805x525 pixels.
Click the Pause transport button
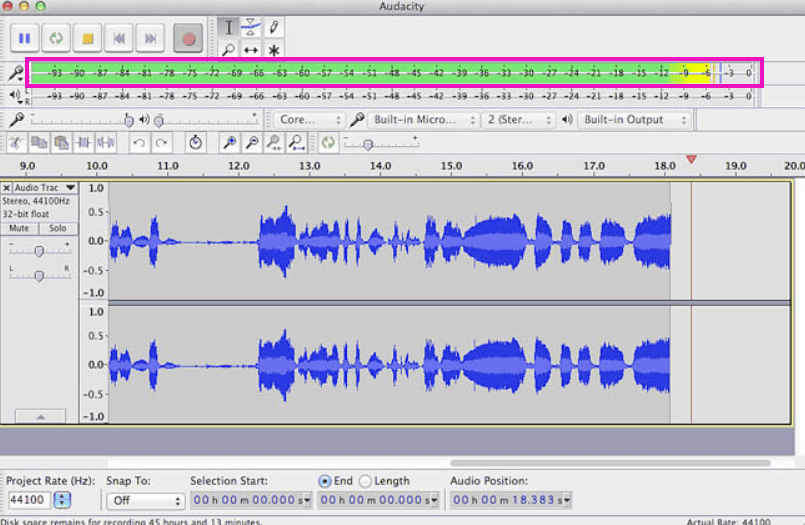25,39
